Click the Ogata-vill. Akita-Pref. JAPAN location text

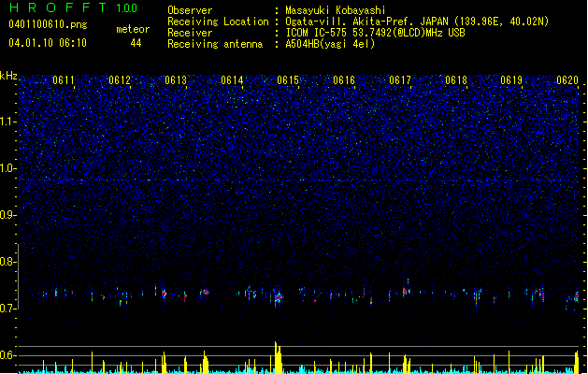(417, 22)
